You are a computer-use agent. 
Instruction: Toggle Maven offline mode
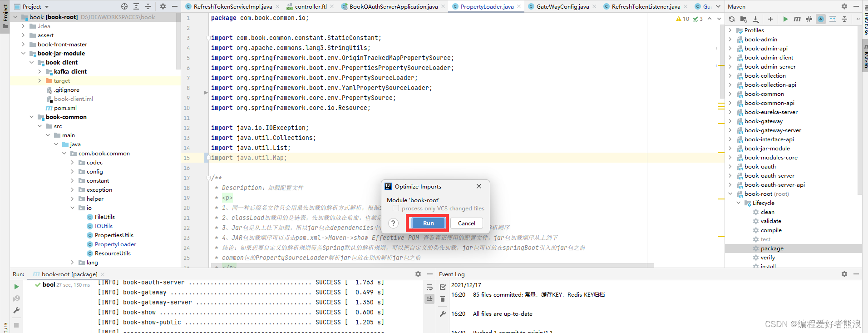coord(809,19)
